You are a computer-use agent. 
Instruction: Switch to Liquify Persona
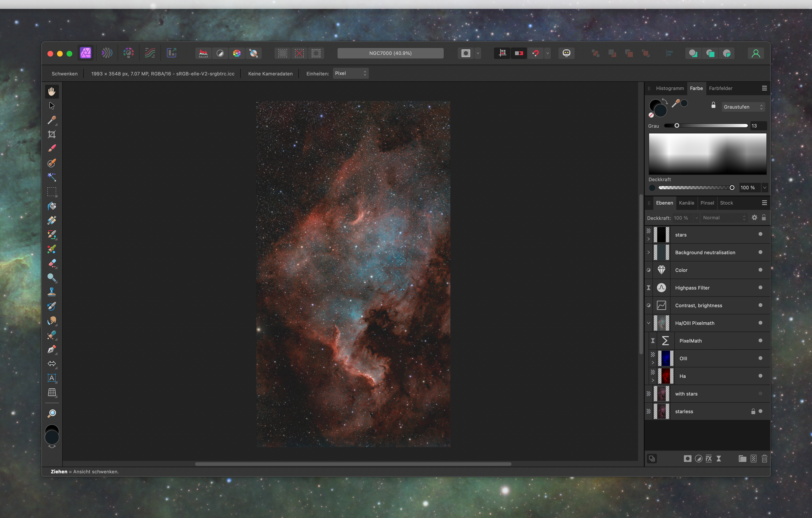point(107,53)
